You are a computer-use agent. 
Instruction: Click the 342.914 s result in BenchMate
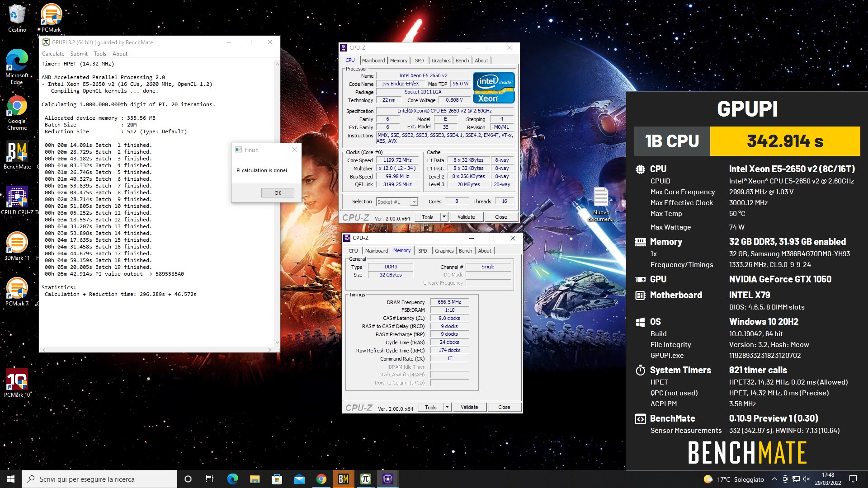coord(785,141)
